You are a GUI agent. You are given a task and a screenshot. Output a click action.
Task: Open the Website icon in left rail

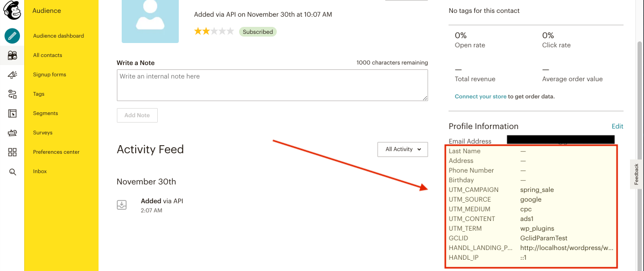12,113
